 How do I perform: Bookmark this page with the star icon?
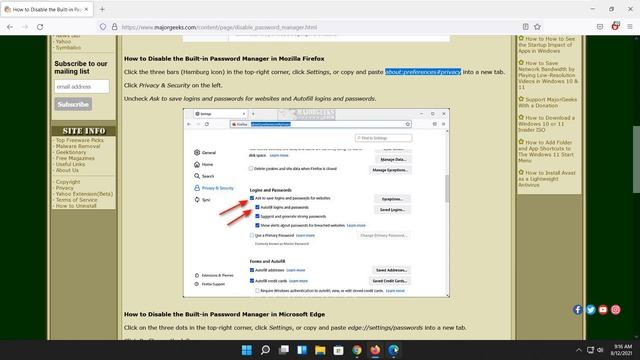click(538, 27)
